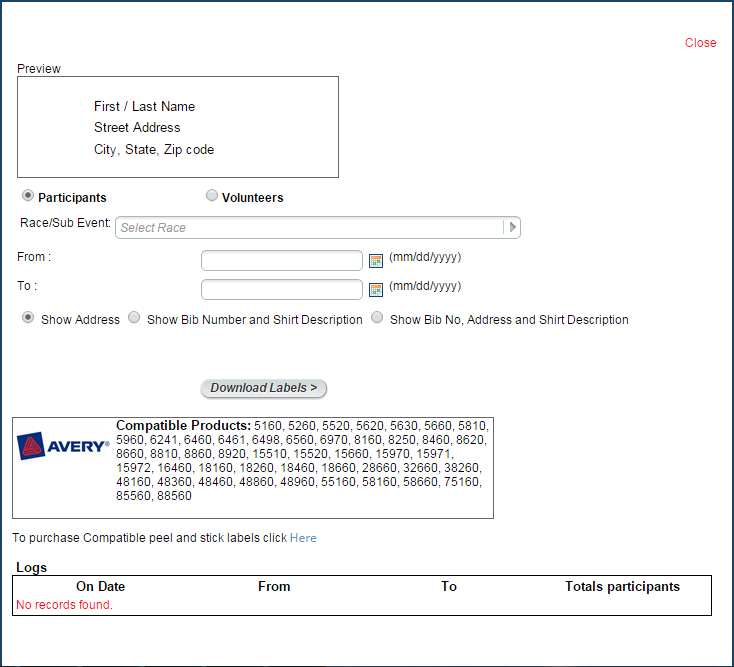Click the To column header in Logs table

449,587
